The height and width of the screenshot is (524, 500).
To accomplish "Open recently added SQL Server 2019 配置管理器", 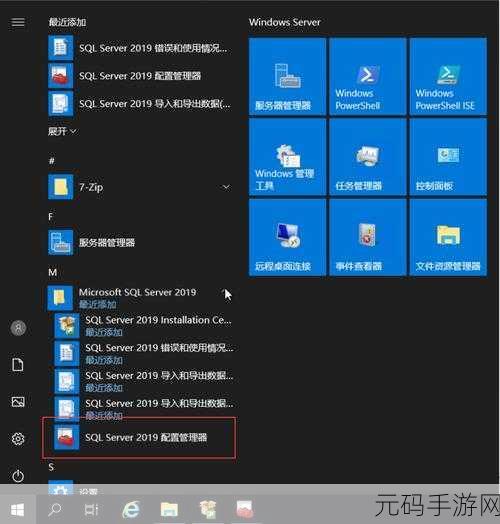I will pyautogui.click(x=140, y=76).
